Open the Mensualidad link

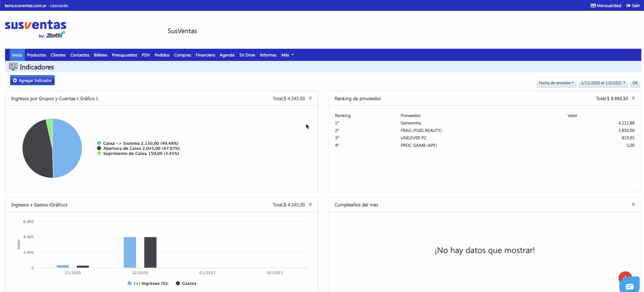(x=606, y=5)
